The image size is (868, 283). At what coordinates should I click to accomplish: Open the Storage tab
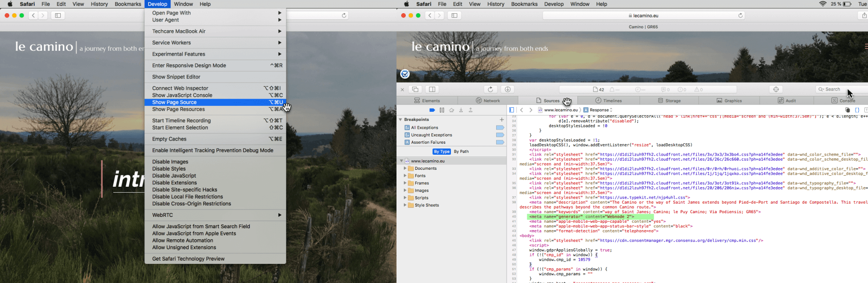point(669,101)
